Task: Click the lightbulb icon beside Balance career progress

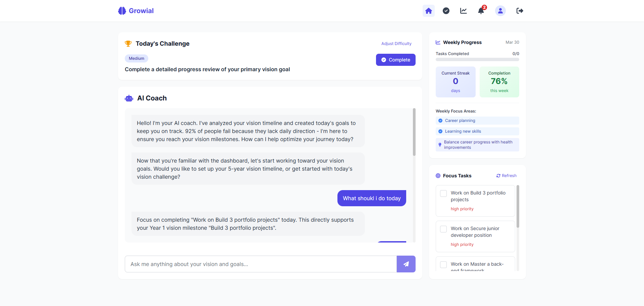Action: click(x=440, y=145)
